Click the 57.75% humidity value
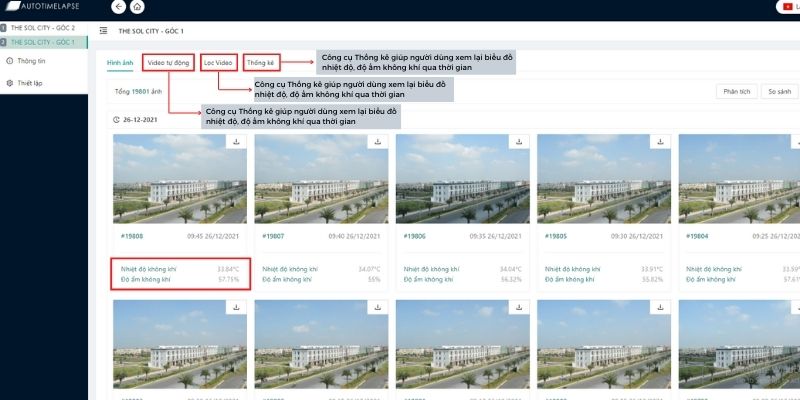This screenshot has width=800, height=400. pyautogui.click(x=229, y=280)
